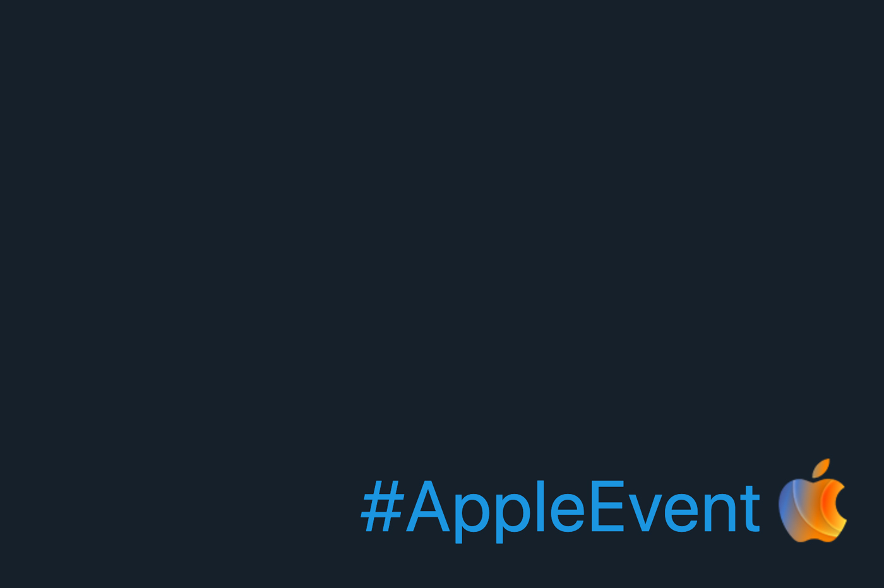Screen dimensions: 884x588
Task: Click the capital A in #AppleEvent
Action: [427, 507]
